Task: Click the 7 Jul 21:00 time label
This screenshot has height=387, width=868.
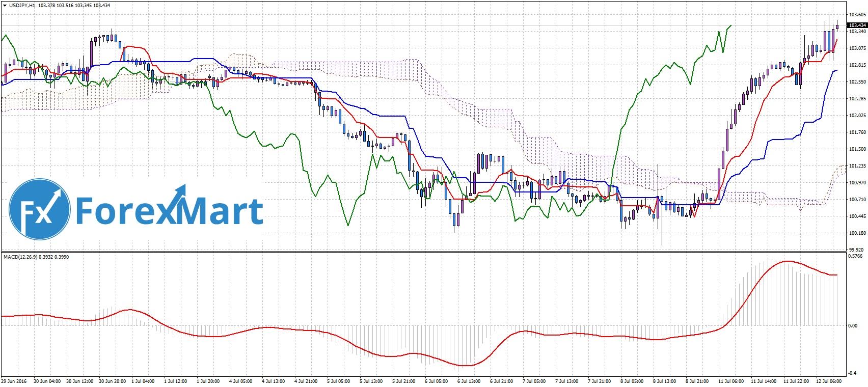Action: point(600,381)
